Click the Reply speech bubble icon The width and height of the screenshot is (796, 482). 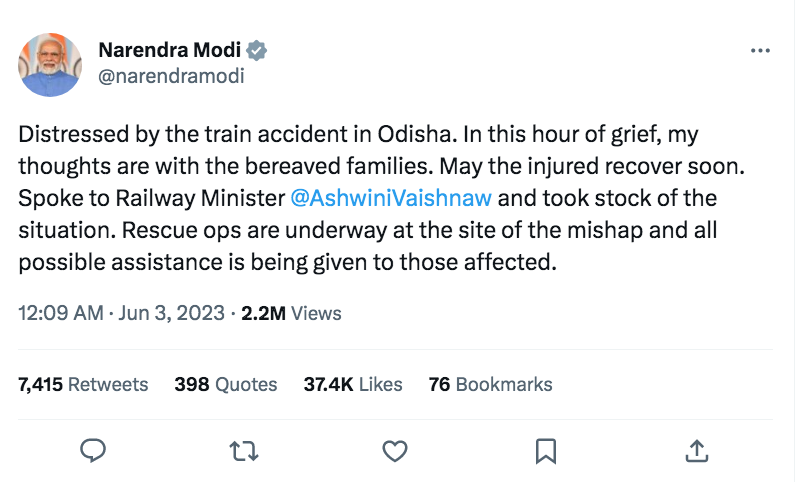point(93,450)
